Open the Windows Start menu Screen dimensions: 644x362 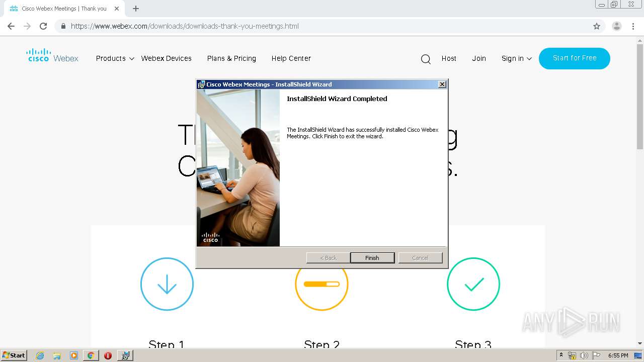click(x=14, y=355)
